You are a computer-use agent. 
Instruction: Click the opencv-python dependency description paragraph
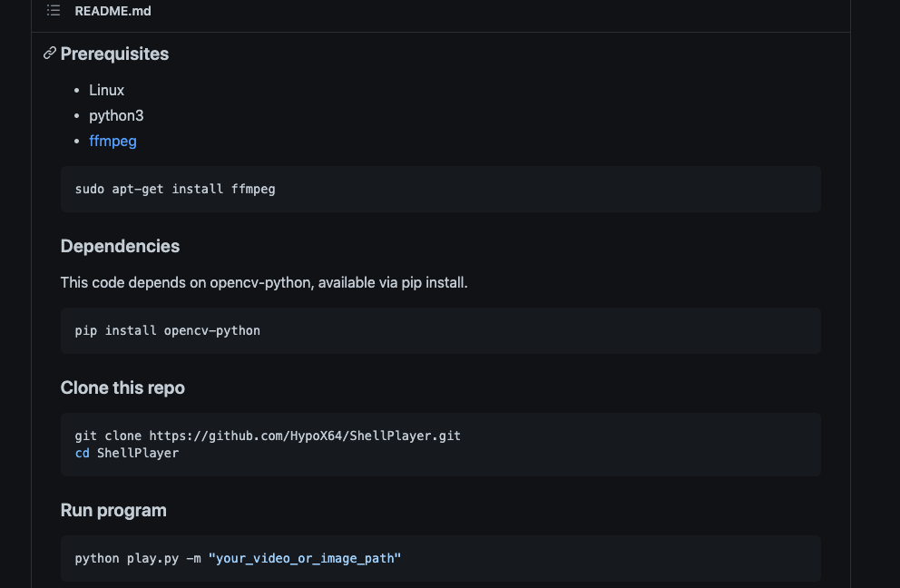pos(264,282)
